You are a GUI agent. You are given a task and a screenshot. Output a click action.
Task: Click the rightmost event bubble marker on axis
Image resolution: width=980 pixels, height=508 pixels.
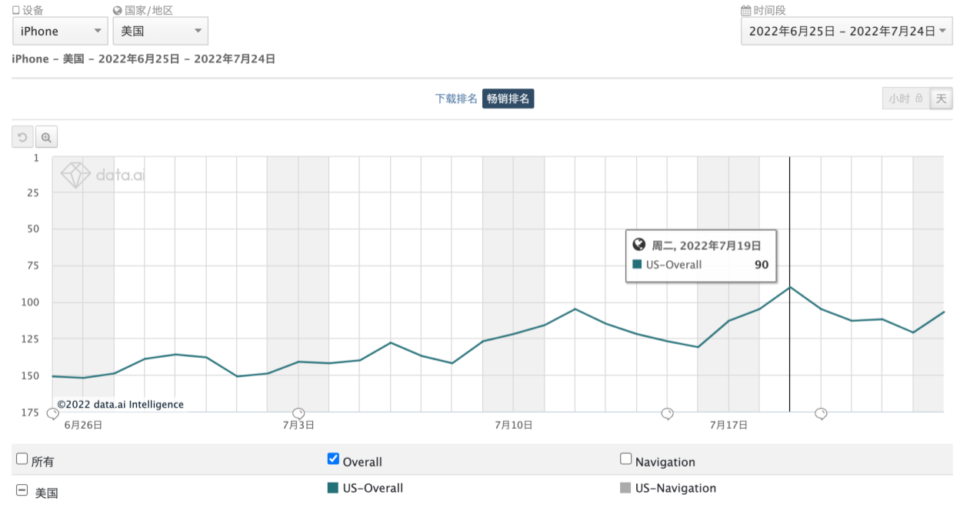point(821,414)
